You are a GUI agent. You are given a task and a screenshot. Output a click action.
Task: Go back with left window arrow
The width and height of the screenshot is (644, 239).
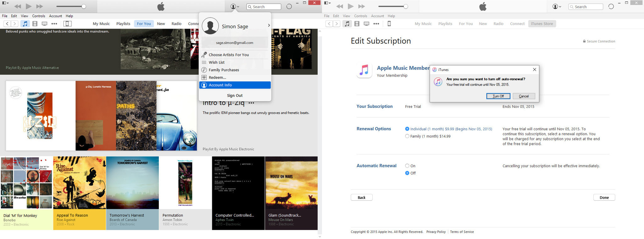pos(7,24)
